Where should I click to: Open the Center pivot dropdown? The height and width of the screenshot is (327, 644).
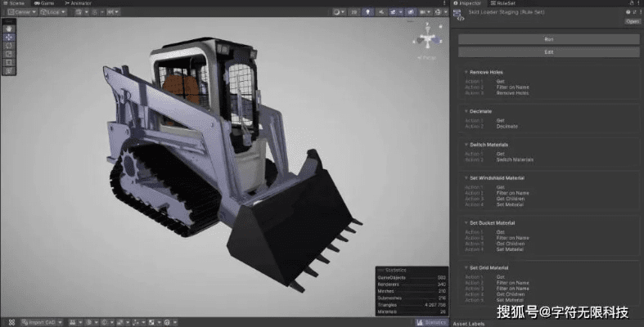[x=22, y=12]
